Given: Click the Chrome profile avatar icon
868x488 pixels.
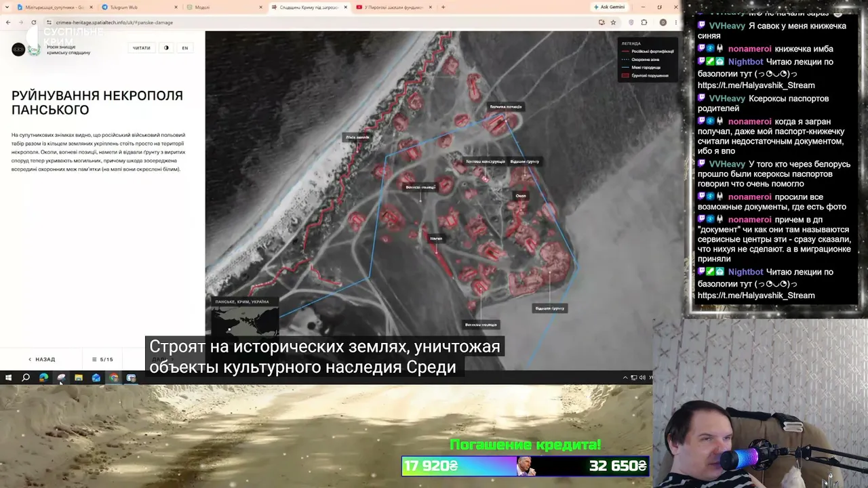Looking at the screenshot, I should [x=663, y=22].
